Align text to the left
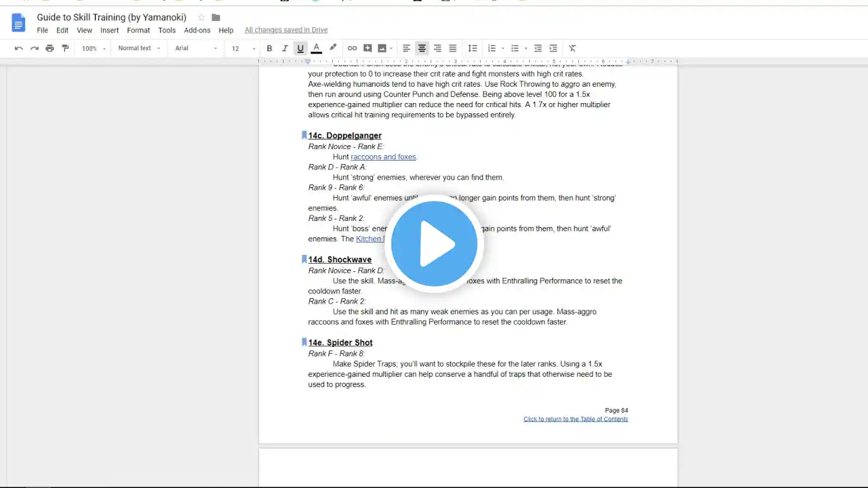868x488 pixels. 406,48
